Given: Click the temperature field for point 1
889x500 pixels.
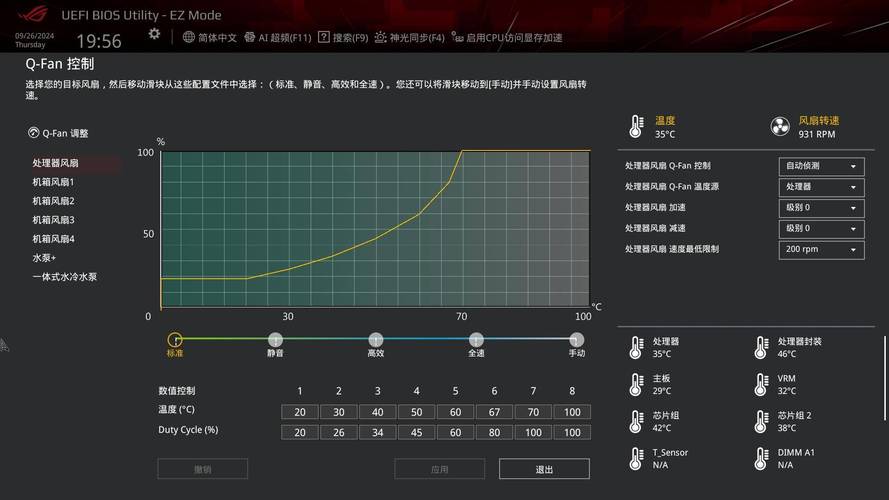Looking at the screenshot, I should click(x=300, y=412).
